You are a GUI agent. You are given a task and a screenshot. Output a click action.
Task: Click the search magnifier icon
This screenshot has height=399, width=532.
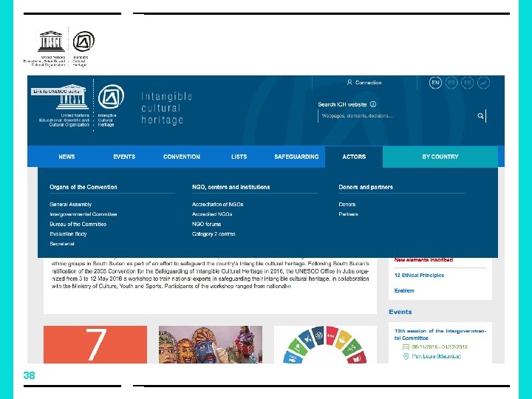coord(480,116)
